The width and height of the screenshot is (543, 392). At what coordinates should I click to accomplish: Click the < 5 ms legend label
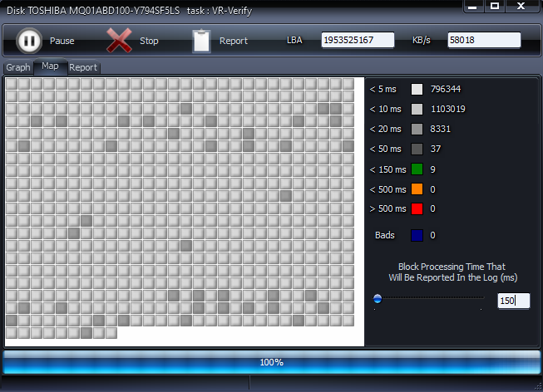coord(383,89)
